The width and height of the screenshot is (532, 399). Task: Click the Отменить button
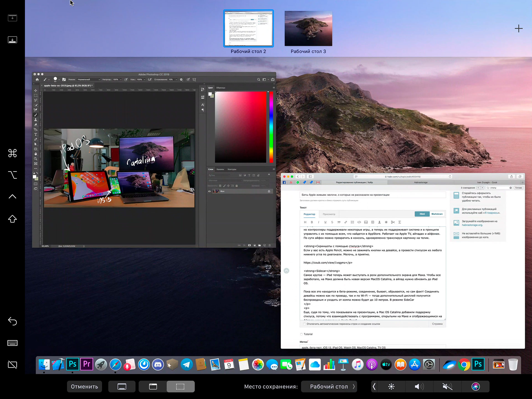point(85,387)
